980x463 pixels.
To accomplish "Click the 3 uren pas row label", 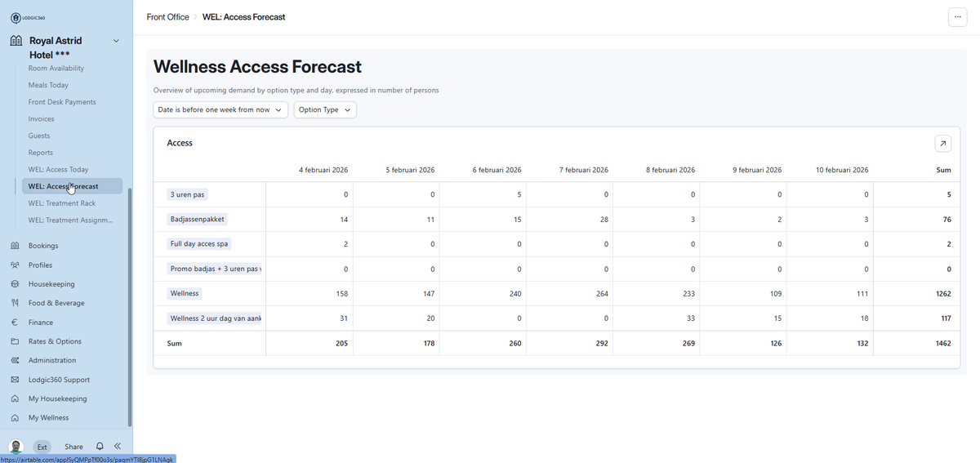I will pos(188,195).
